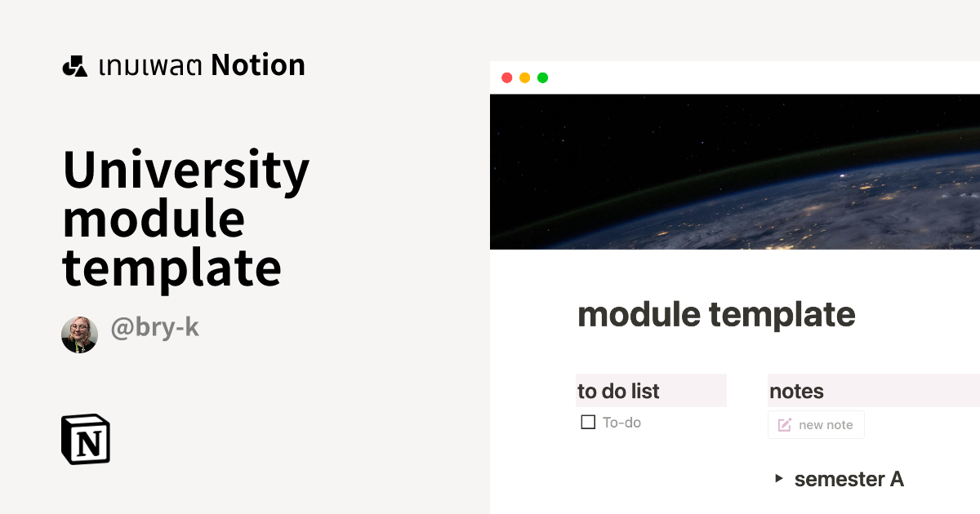
Task: Click the Notion N logo in bottom left
Action: 85,439
